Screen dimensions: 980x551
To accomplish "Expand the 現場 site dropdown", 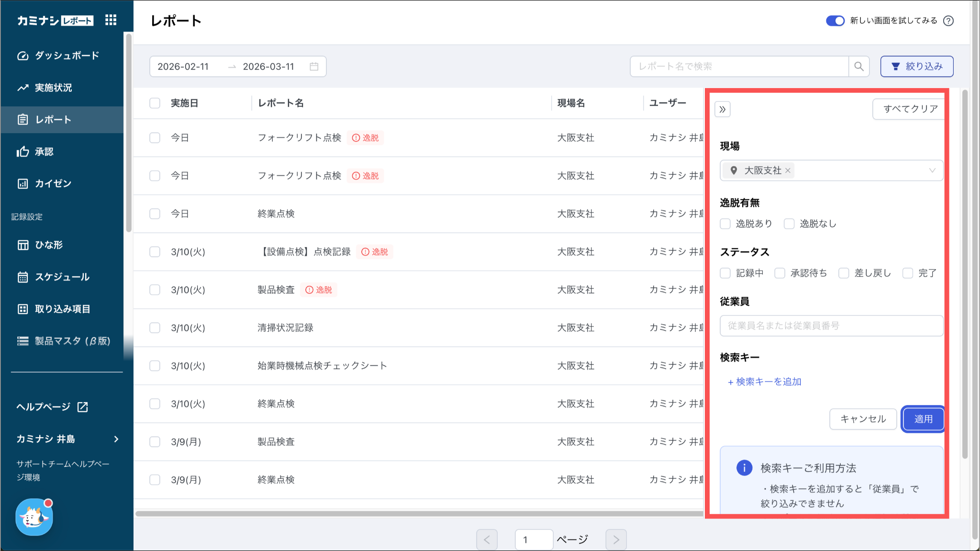I will [932, 170].
